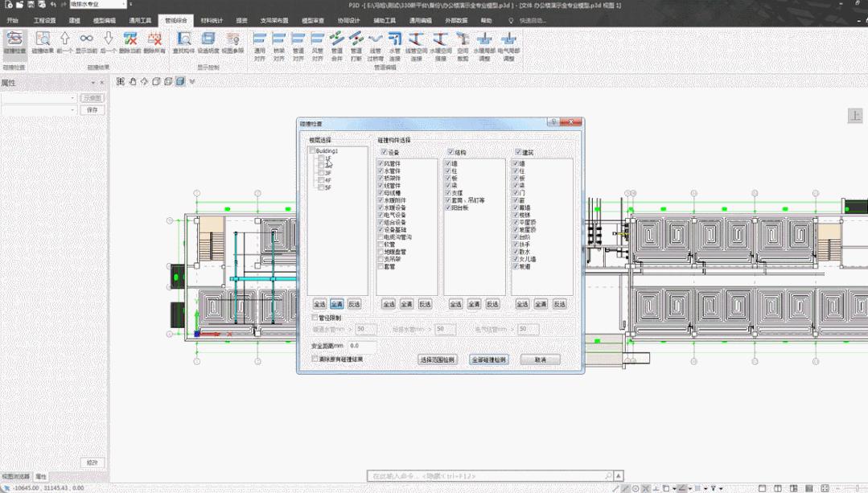Check the 3F floor in the tree
This screenshot has height=493, width=868.
click(322, 173)
